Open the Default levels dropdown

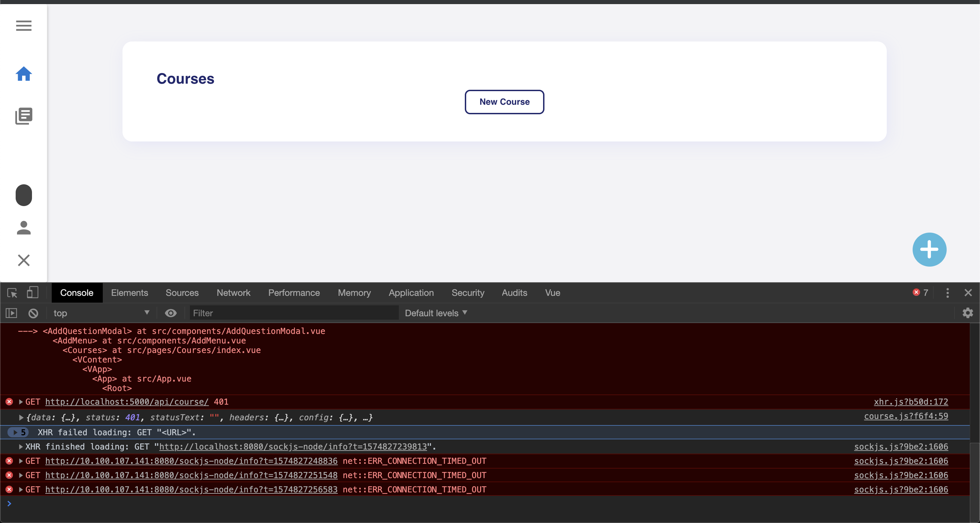436,313
